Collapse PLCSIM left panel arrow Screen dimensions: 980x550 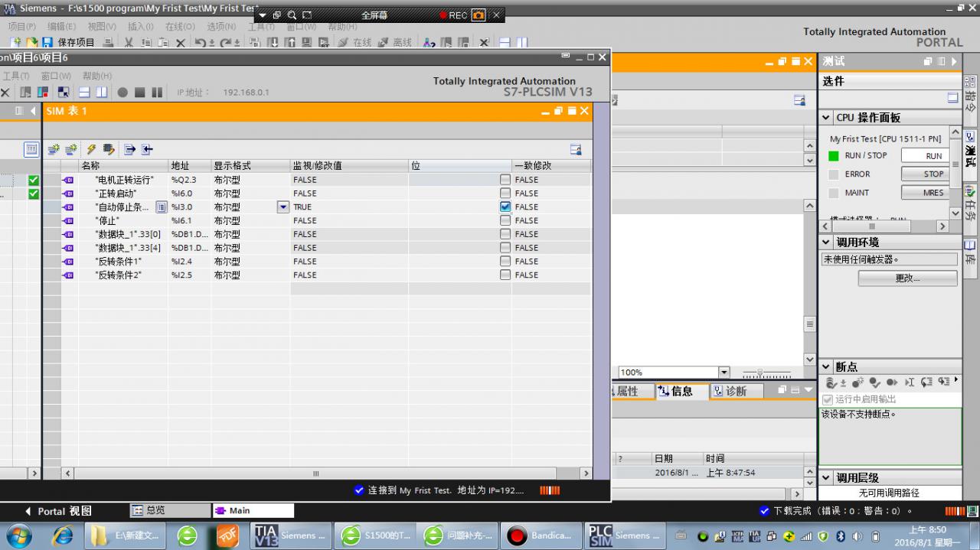pos(33,111)
